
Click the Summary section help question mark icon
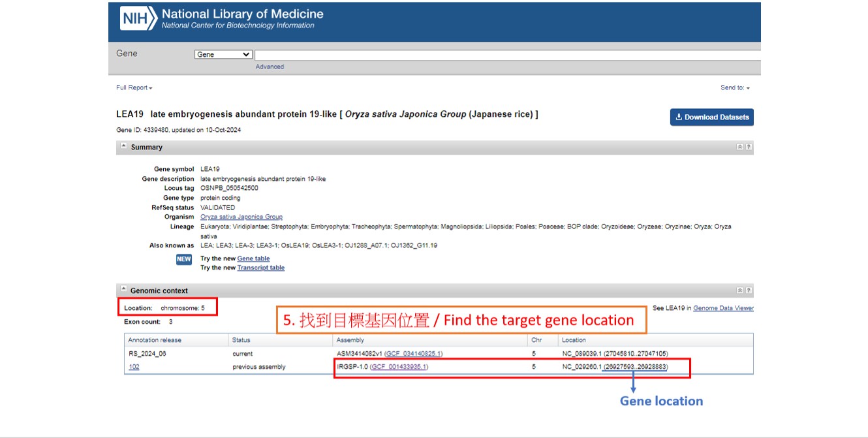(x=749, y=148)
